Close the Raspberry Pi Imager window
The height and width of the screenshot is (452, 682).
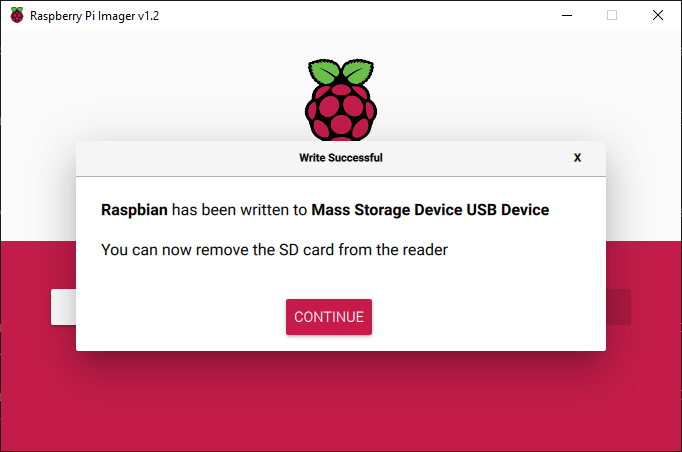tap(658, 15)
